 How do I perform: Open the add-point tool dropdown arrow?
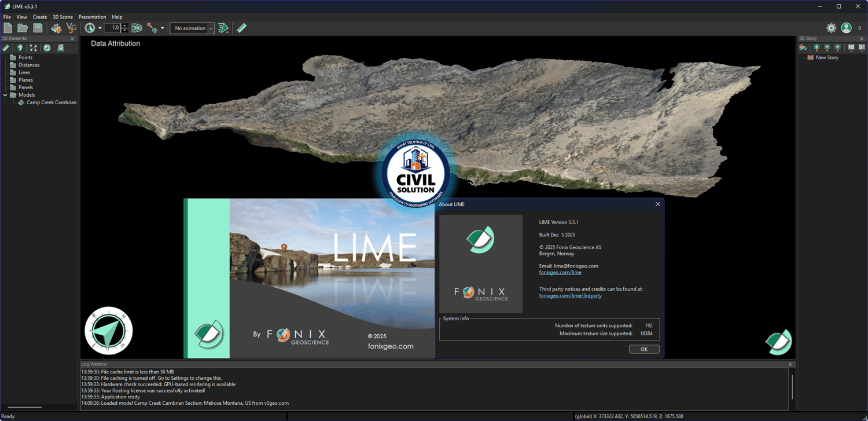pyautogui.click(x=162, y=28)
